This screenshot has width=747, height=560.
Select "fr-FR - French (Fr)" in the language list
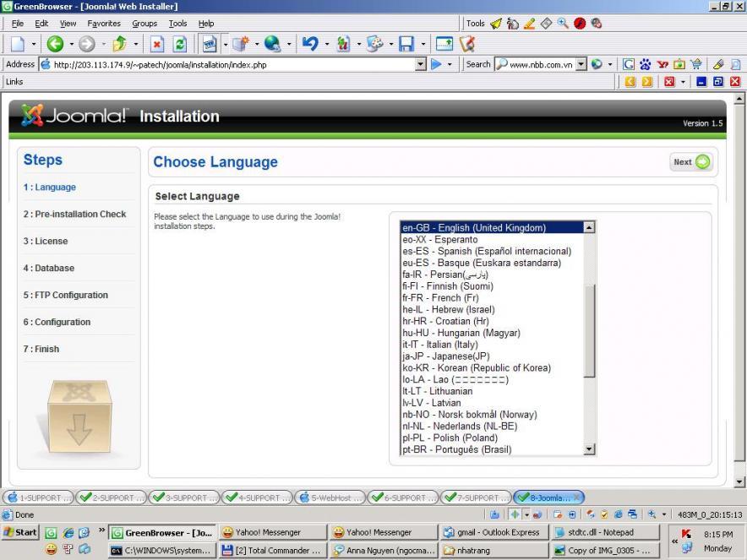[x=492, y=297]
